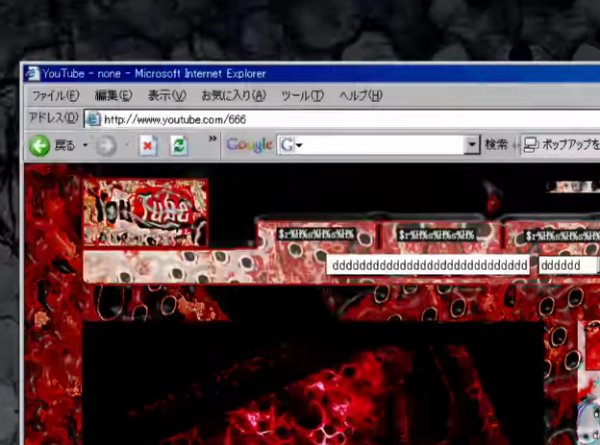Click the Google toolbar logo
This screenshot has width=600, height=445.
(x=249, y=145)
